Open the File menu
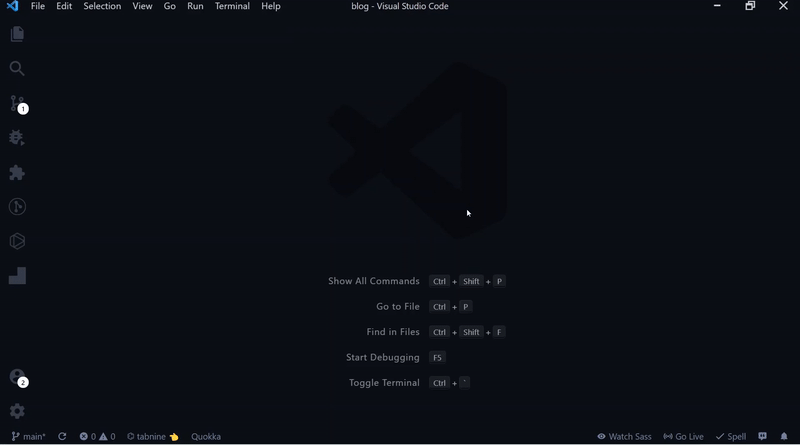This screenshot has width=800, height=445. click(x=38, y=6)
